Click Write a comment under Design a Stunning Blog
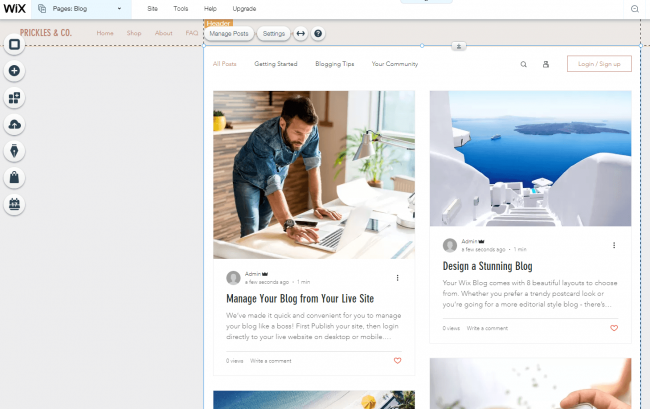Viewport: 650px width, 409px height. 487,328
